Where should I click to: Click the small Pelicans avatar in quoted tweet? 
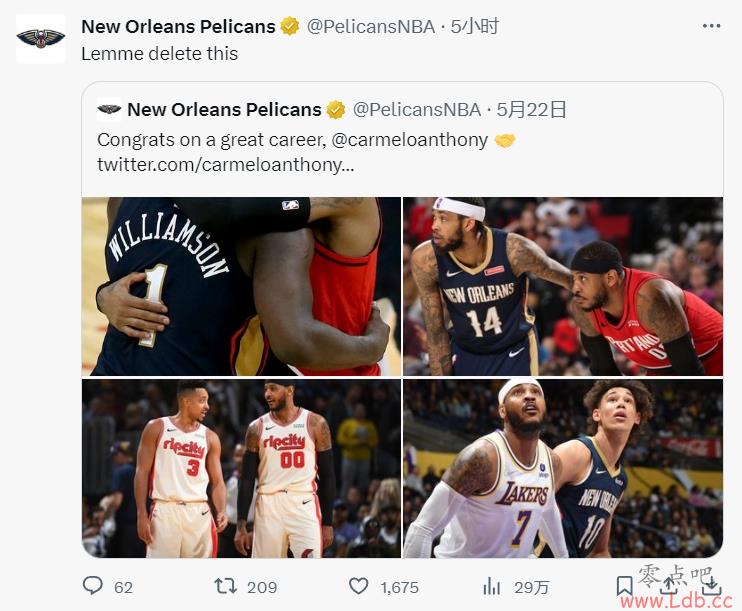coord(109,110)
